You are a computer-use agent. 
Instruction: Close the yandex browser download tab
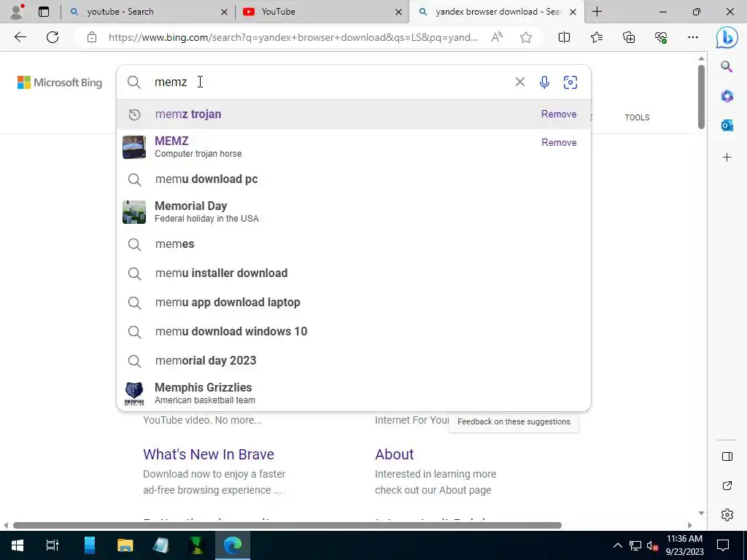pyautogui.click(x=573, y=12)
